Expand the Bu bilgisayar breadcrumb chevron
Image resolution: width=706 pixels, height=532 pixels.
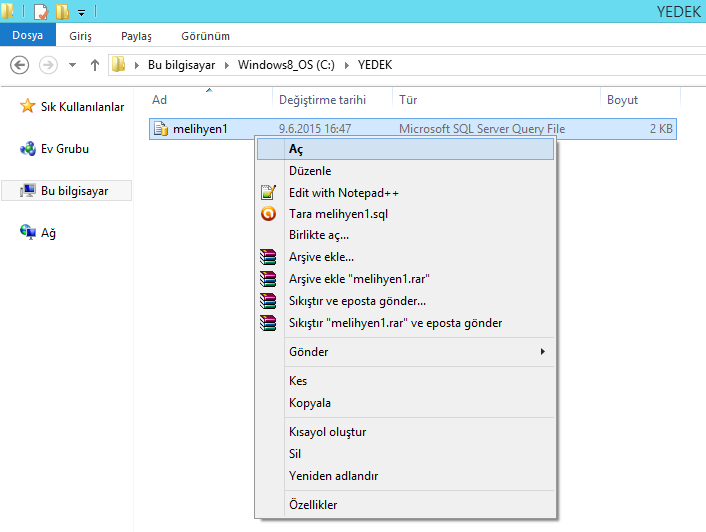click(228, 65)
